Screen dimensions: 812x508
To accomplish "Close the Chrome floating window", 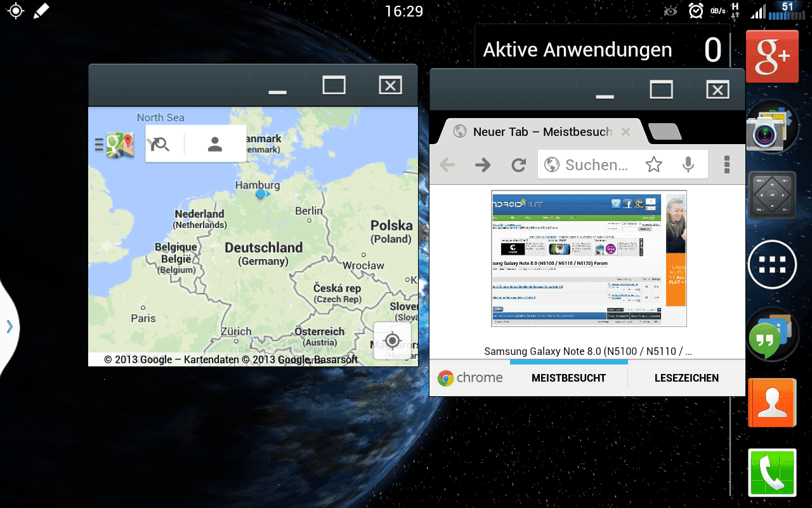I will (717, 90).
